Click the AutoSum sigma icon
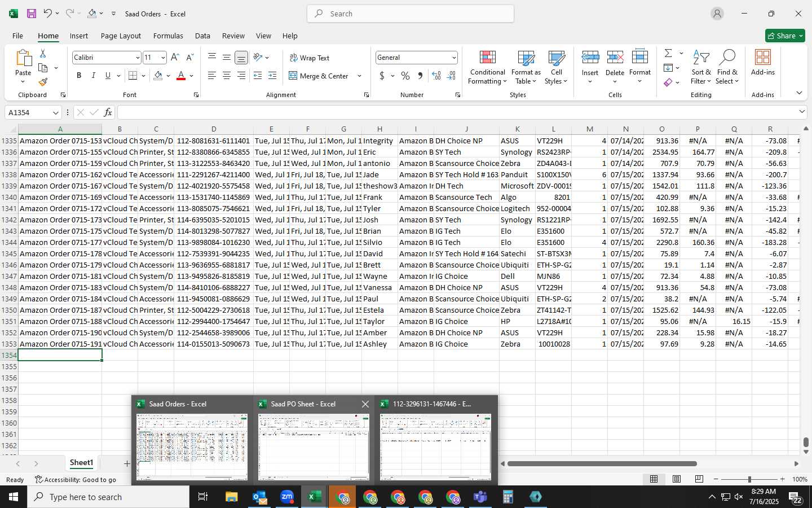Screen dimensions: 812x508 [668, 53]
